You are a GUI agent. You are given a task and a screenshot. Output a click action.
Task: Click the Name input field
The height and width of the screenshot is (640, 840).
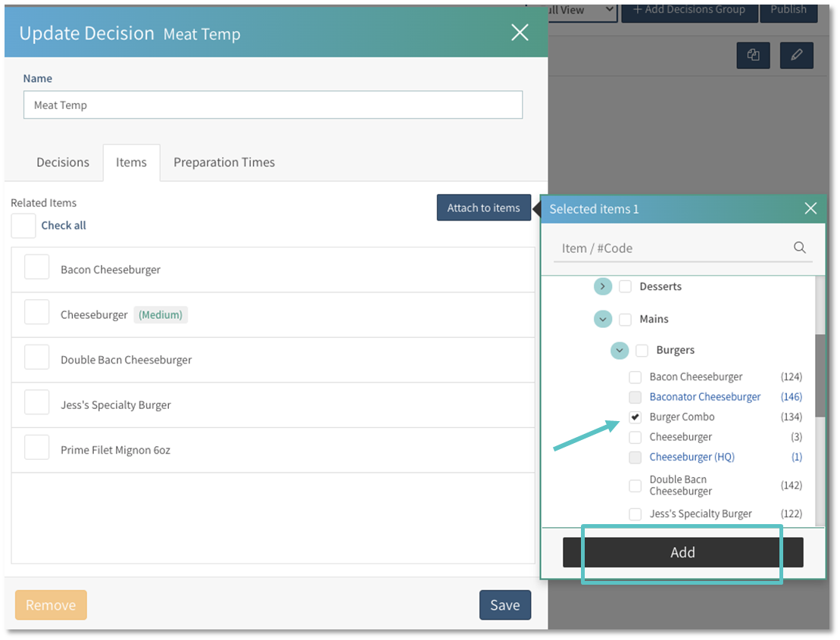pos(273,105)
